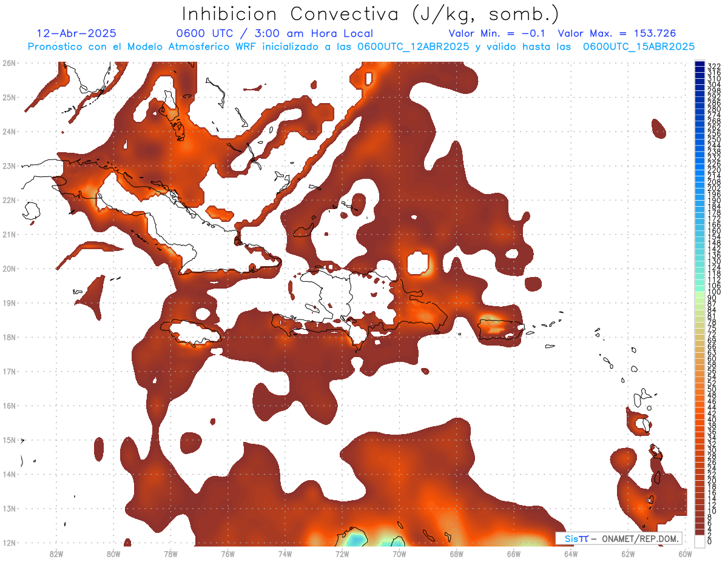
Task: Click the time "0600 UTC / 3:00 am Hora Local"
Action: click(x=275, y=34)
